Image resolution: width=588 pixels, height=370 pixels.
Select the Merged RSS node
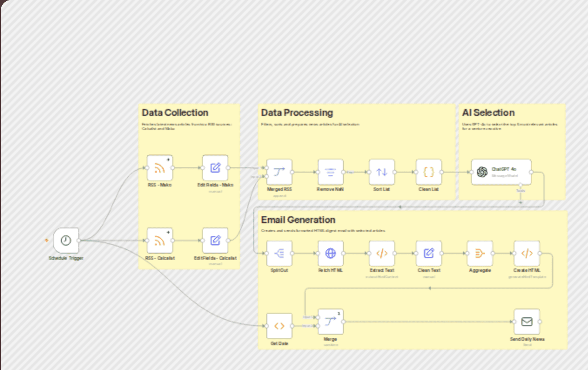tap(279, 172)
